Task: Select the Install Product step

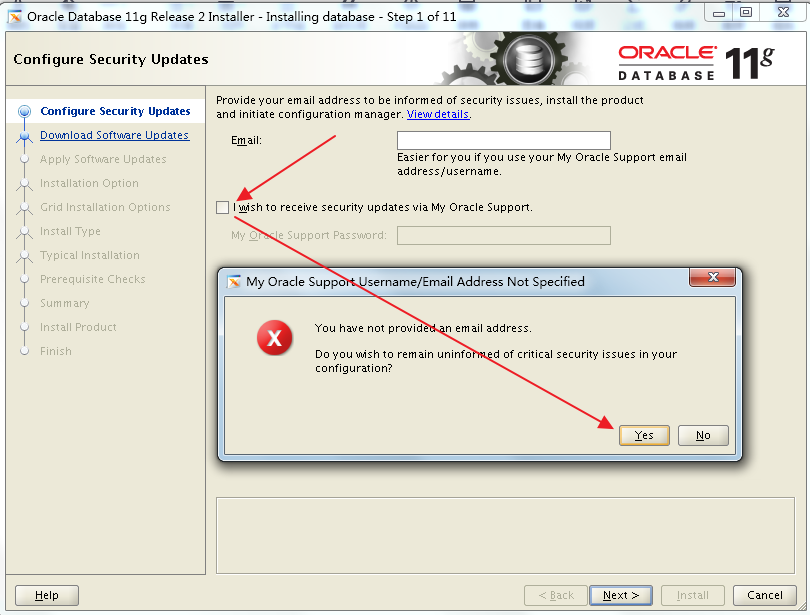Action: [x=79, y=327]
